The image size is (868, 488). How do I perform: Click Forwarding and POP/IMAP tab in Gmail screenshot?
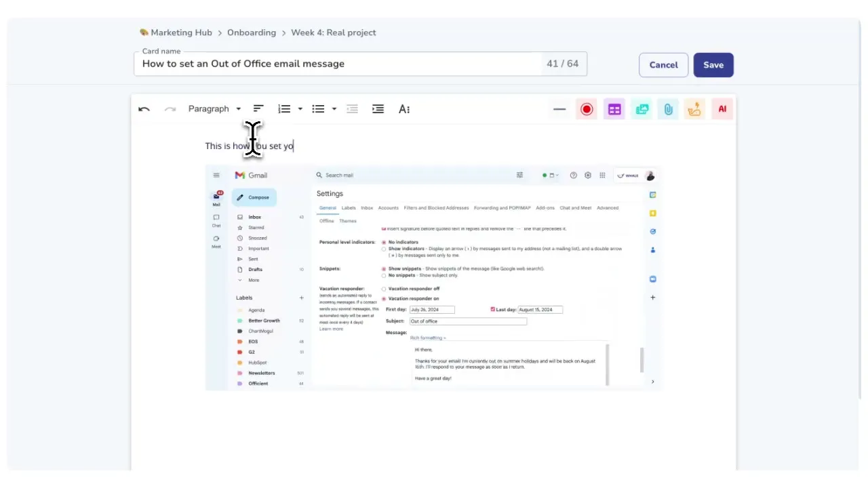coord(502,208)
